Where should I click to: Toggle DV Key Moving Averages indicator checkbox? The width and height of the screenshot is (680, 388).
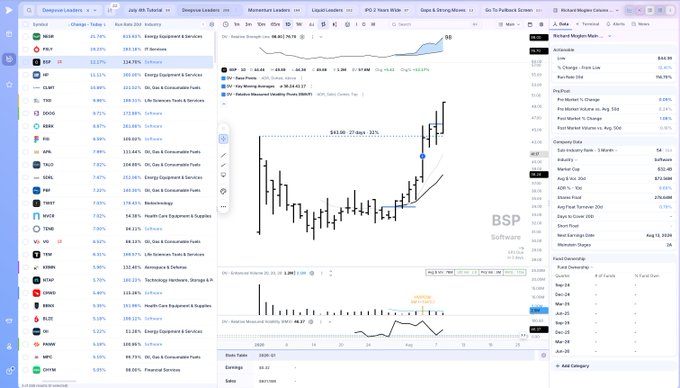224,86
